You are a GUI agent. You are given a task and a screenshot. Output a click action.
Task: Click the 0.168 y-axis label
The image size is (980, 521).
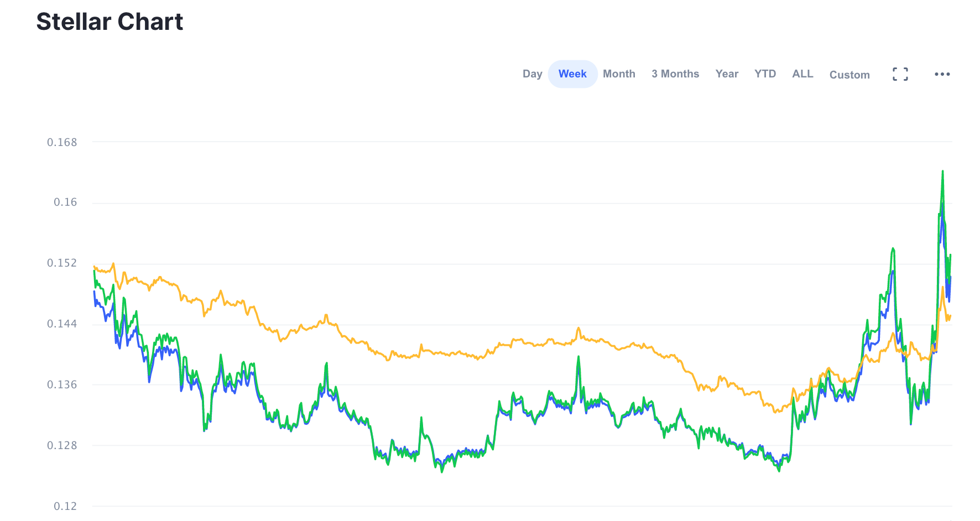click(62, 142)
